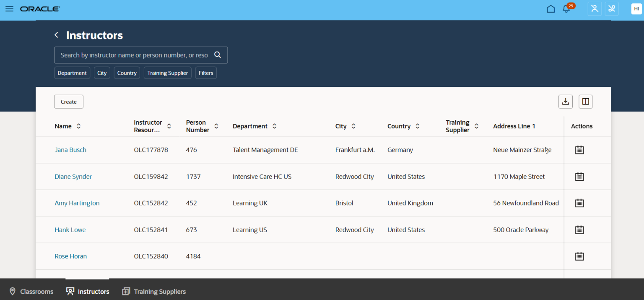The image size is (644, 300).
Task: Open the Department filter chip
Action: [x=72, y=73]
